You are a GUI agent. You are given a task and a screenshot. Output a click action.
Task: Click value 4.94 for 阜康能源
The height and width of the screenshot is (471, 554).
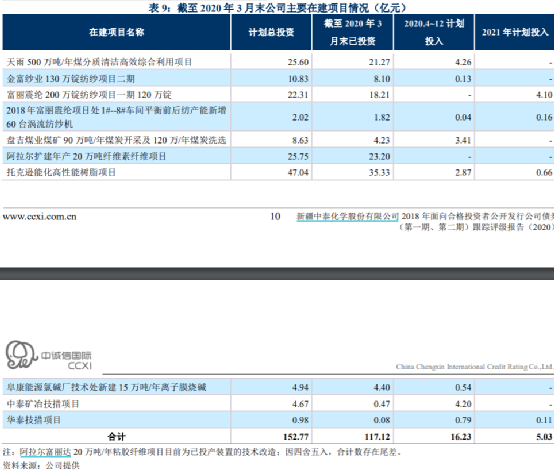[x=300, y=388]
